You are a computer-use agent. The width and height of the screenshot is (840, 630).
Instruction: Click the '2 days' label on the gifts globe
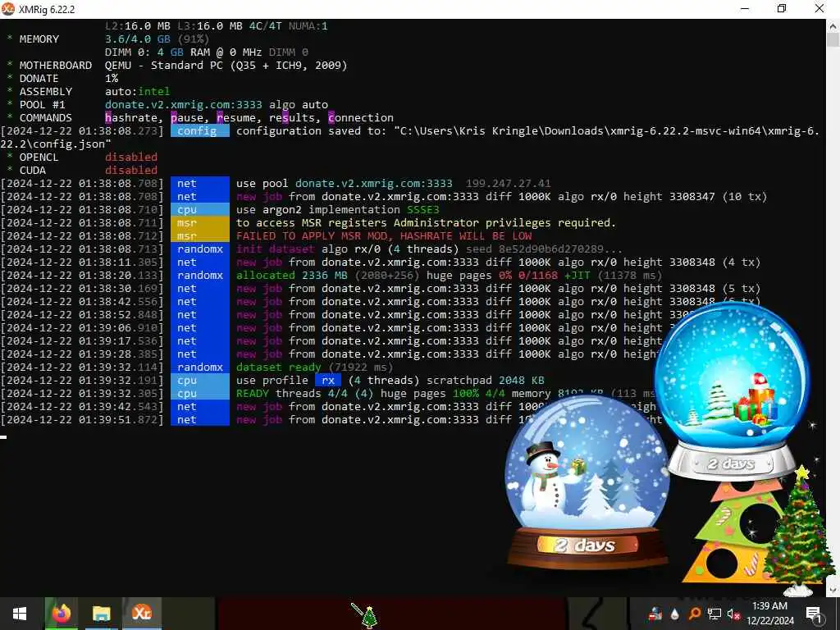pyautogui.click(x=731, y=463)
